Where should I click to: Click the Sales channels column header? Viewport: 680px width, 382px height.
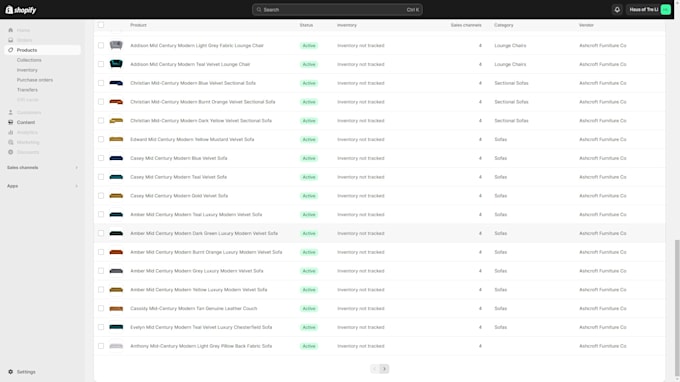tap(466, 25)
